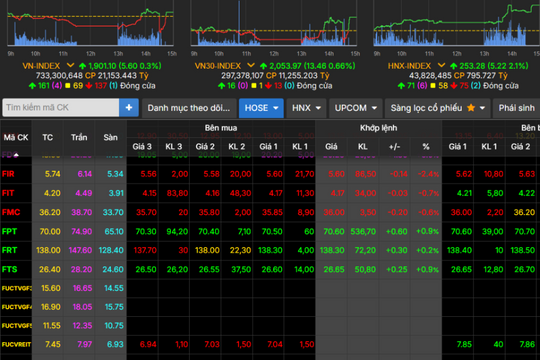Screen dimensions: 540x360
Task: Click the % column header
Action: point(426,147)
